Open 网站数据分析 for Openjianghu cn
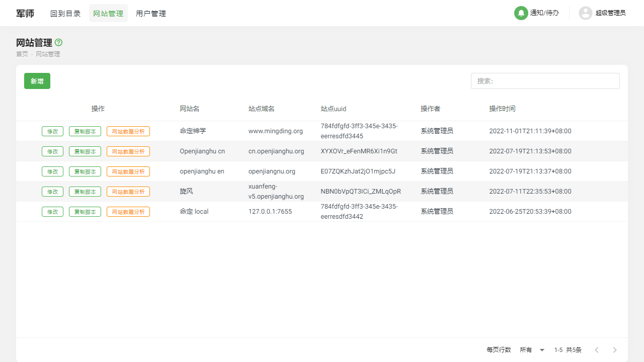The image size is (644, 362). point(128,151)
